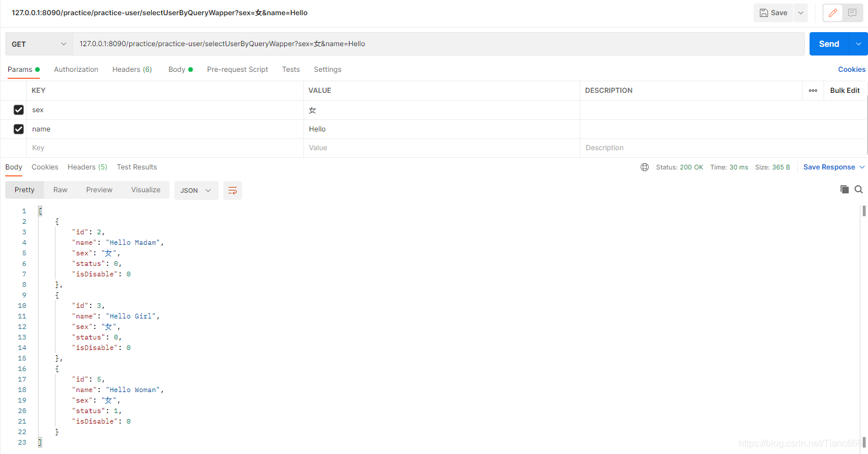
Task: Select the Preview view mode
Action: pyautogui.click(x=99, y=190)
